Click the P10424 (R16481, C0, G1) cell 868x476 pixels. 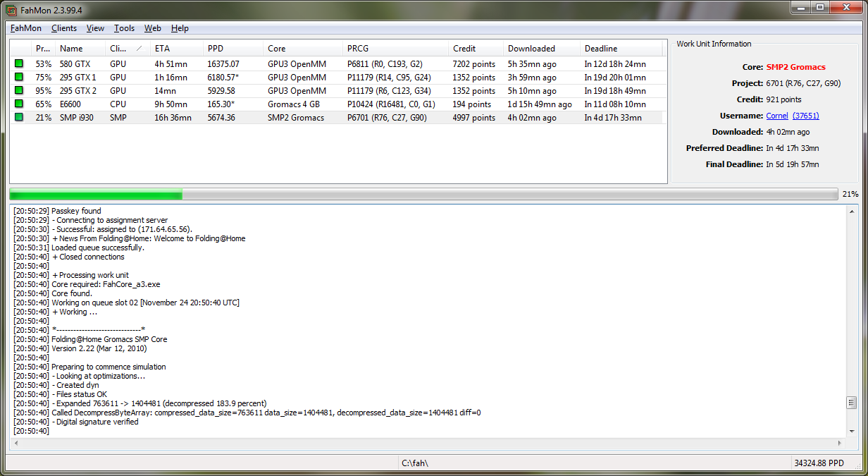(x=391, y=104)
